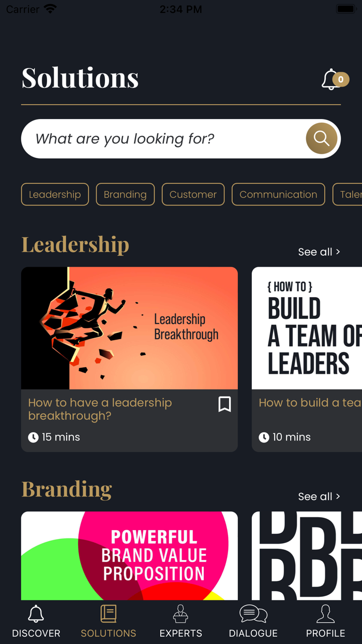Screen dimensions: 362x644
Task: Open the Discover tab bell icon
Action: pos(36,614)
